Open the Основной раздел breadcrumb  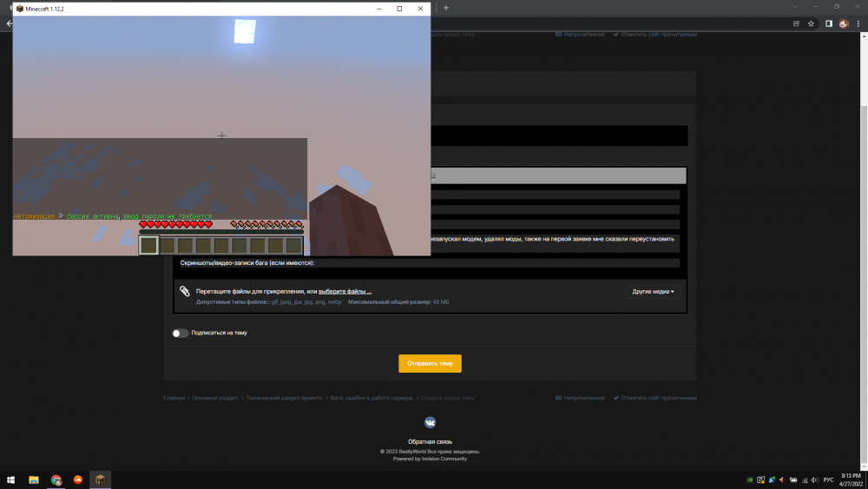click(x=215, y=398)
